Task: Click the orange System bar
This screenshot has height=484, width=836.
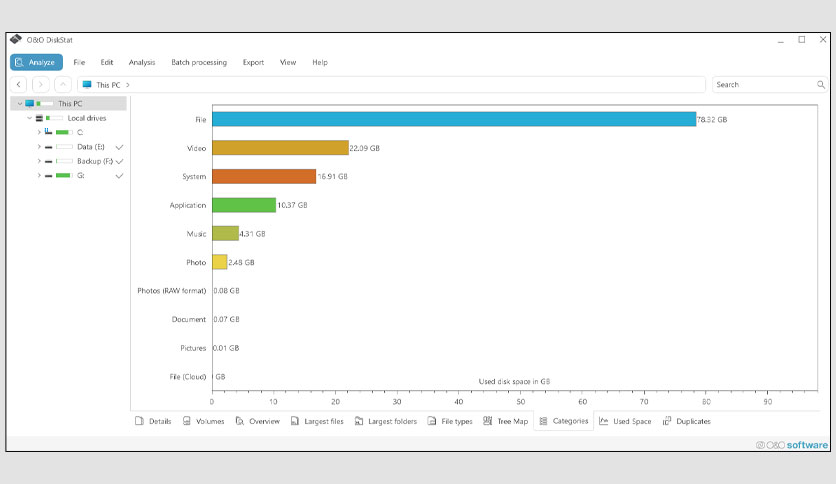Action: pos(264,176)
